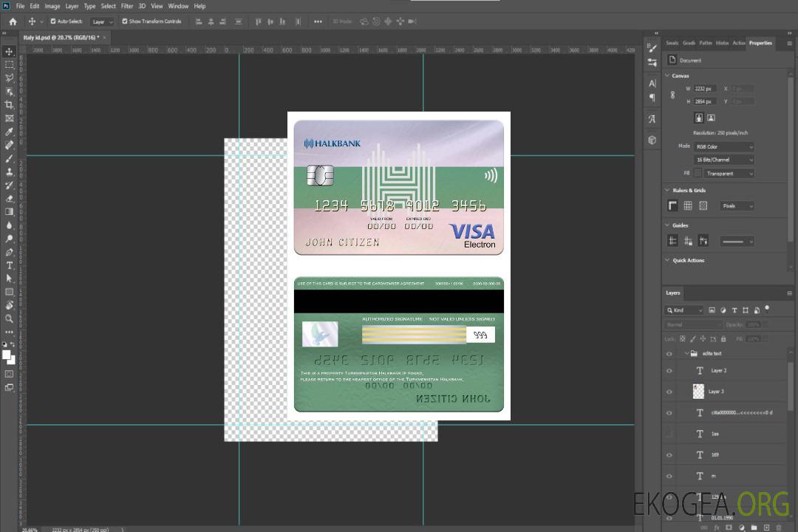Click the canvas width W field
Image resolution: width=798 pixels, height=532 pixels.
(x=706, y=89)
